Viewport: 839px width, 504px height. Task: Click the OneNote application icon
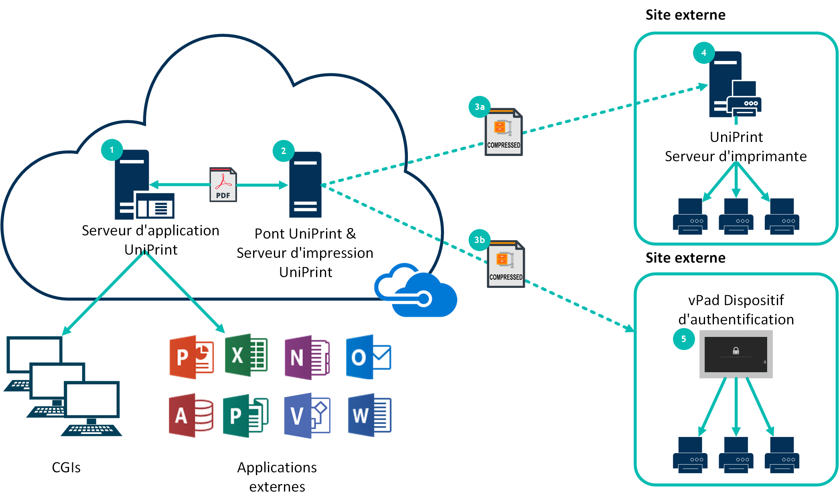pos(307,357)
